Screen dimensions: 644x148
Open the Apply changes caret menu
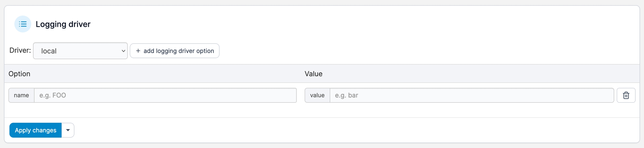68,130
